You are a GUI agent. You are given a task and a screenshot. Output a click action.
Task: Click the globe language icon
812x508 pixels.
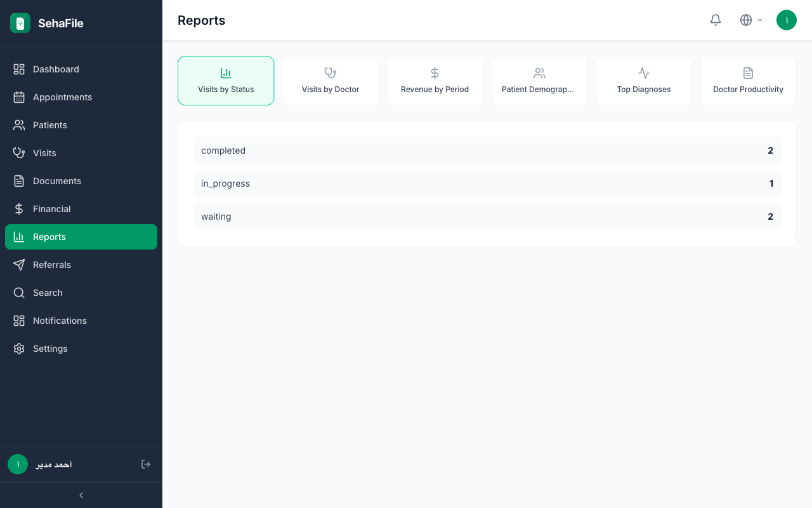(x=746, y=20)
